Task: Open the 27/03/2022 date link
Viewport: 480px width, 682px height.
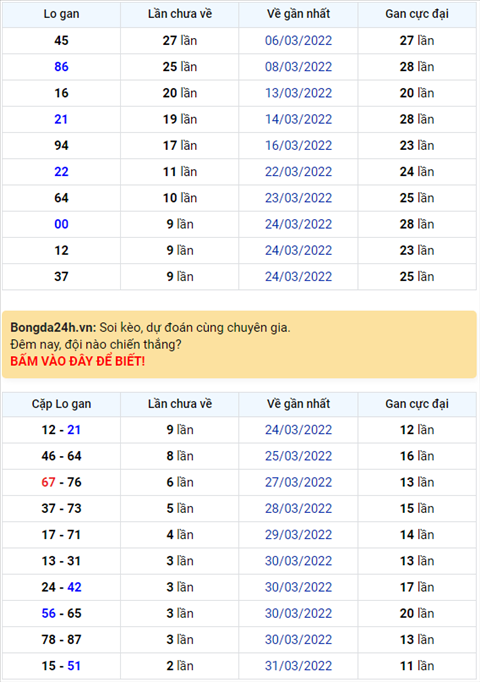Action: click(x=298, y=482)
